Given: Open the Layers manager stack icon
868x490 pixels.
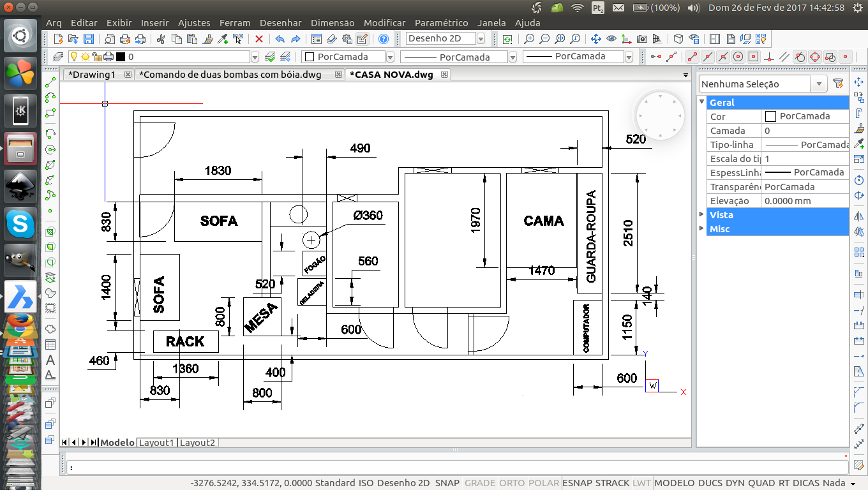Looking at the screenshot, I should pos(58,56).
